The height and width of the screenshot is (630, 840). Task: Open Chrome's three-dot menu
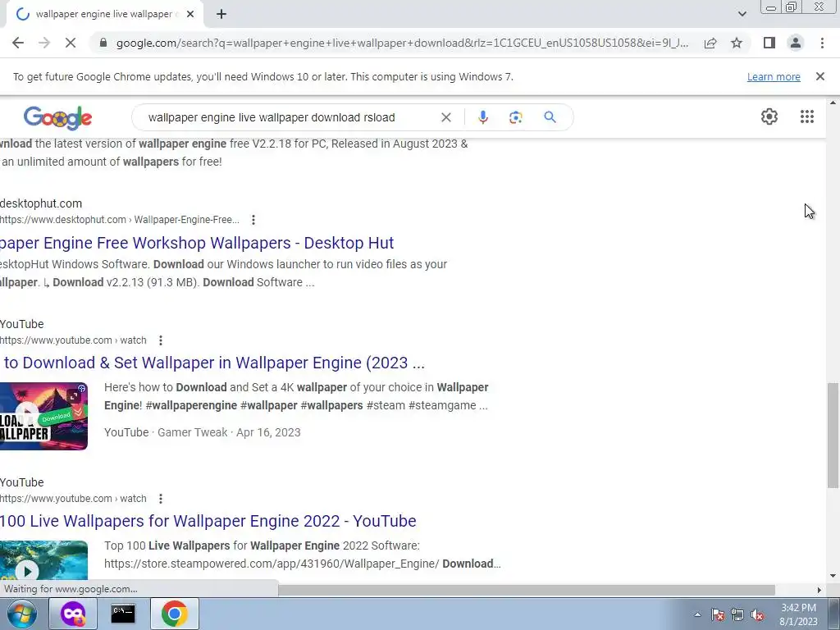coord(822,43)
